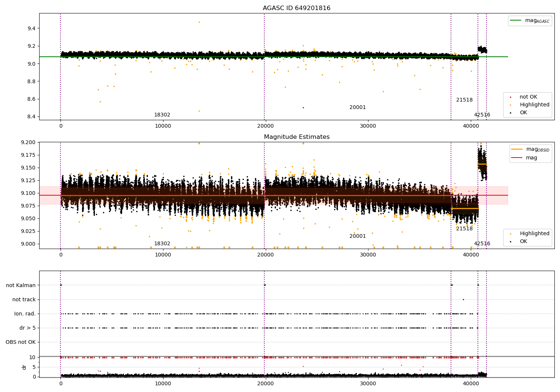Click the 30000 x-tick under the top plot
The height and width of the screenshot is (392, 560).
368,126
